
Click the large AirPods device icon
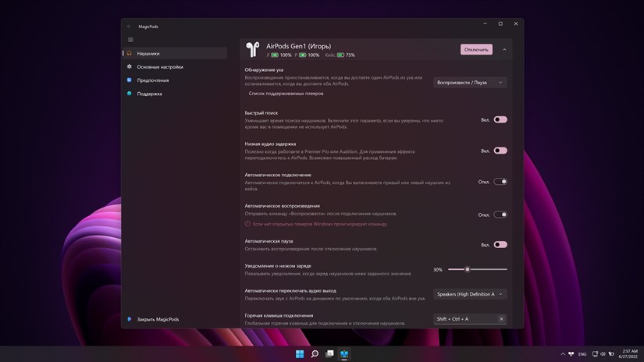[253, 49]
